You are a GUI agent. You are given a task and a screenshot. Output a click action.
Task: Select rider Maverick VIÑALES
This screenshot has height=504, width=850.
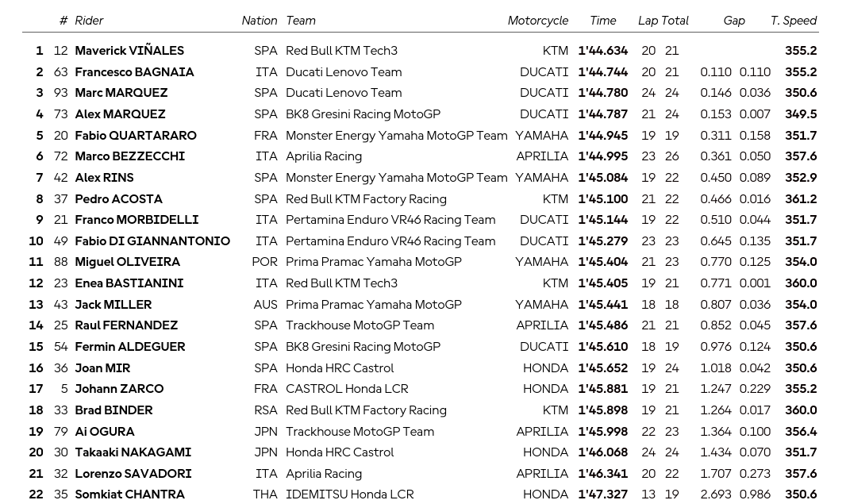click(129, 51)
